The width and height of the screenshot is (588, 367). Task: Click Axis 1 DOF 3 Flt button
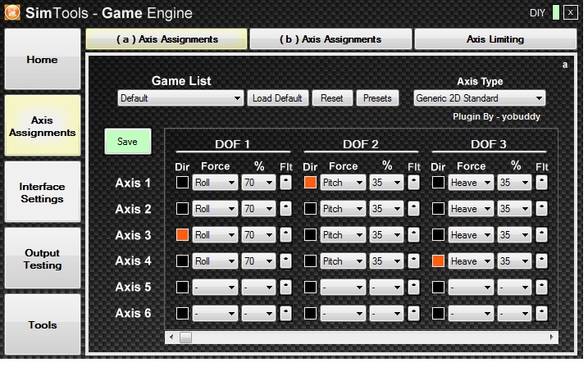point(541,183)
